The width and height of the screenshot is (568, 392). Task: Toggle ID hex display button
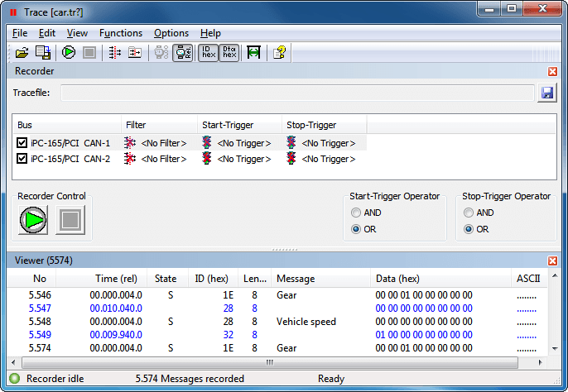click(209, 53)
